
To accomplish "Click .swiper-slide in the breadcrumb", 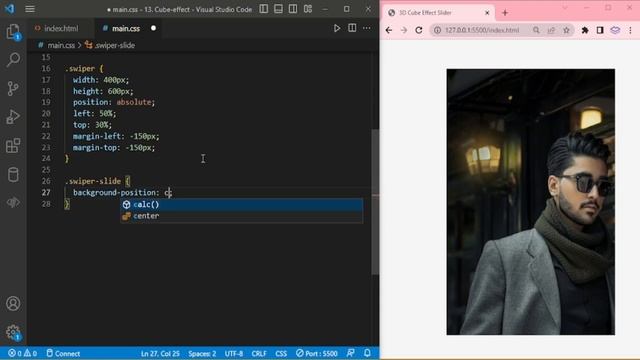I will (115, 45).
